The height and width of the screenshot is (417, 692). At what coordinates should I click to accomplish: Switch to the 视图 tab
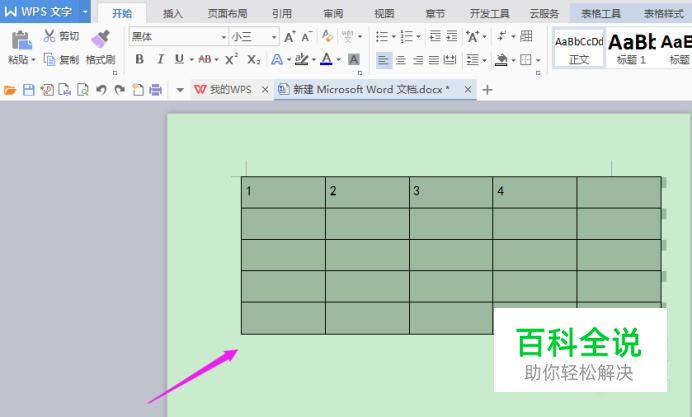(x=384, y=14)
